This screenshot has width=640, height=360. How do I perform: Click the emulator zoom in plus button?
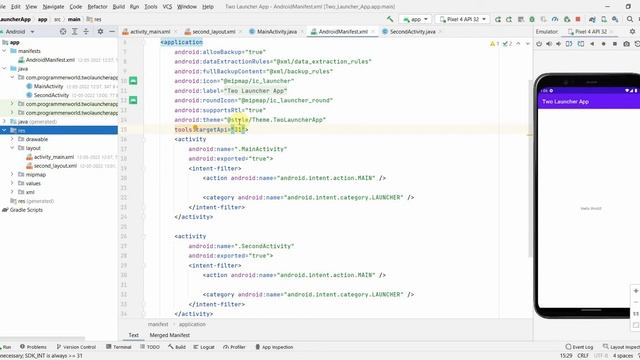[x=636, y=291]
